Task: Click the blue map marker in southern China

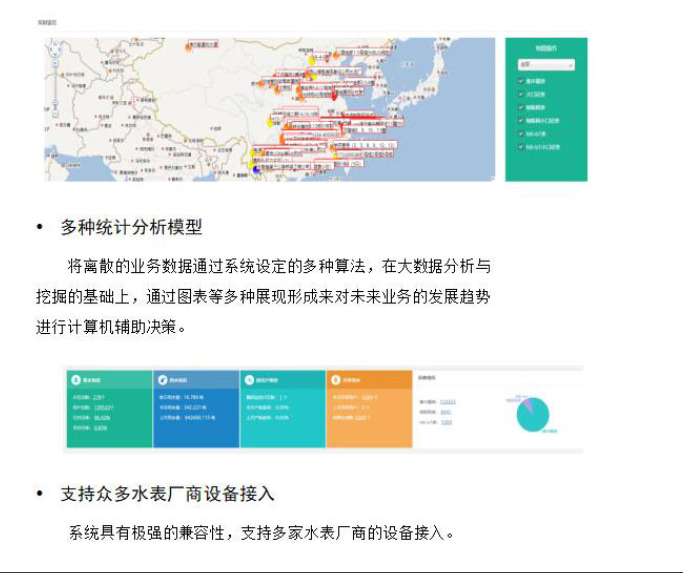Action: [257, 168]
